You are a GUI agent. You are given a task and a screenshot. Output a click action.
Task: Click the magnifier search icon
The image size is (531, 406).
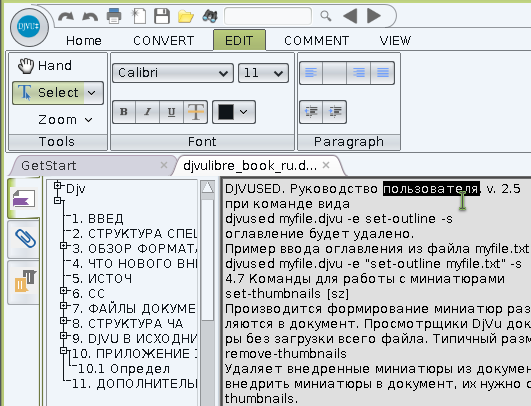pyautogui.click(x=325, y=16)
